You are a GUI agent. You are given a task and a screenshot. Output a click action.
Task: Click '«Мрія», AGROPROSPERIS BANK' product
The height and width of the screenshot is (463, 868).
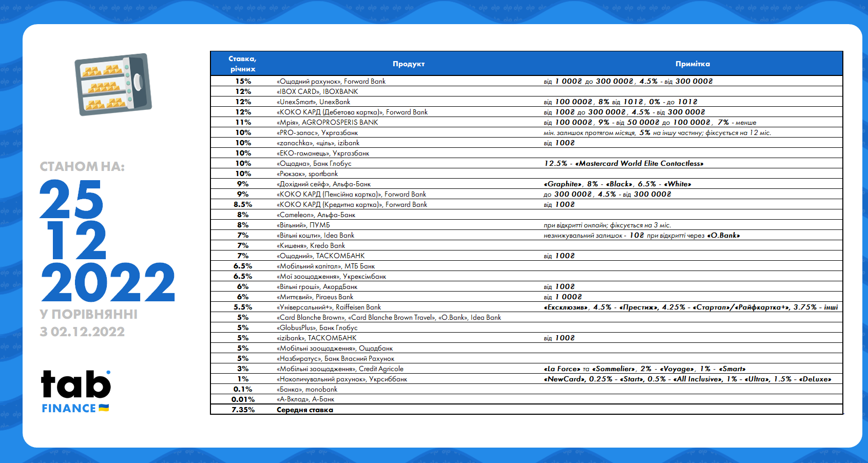click(x=327, y=122)
